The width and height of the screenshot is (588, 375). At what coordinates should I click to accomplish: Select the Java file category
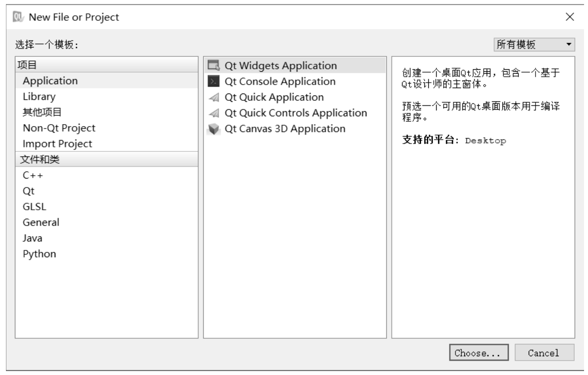tap(106, 238)
